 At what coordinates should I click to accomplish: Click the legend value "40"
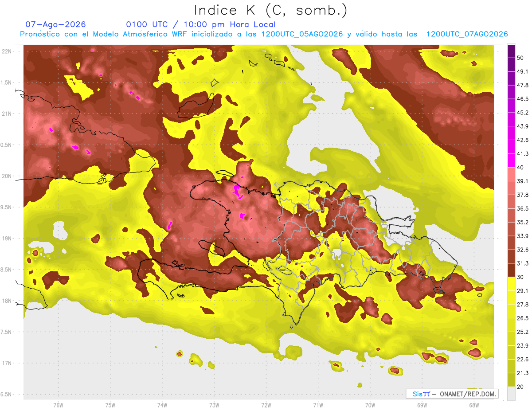point(520,168)
